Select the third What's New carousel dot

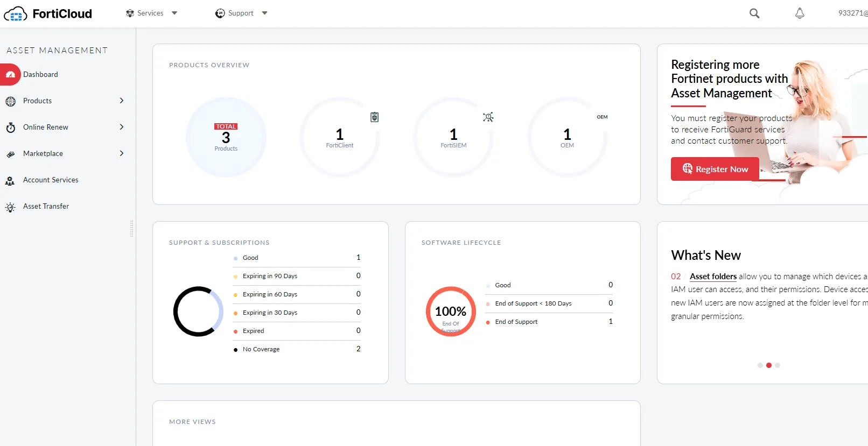click(778, 365)
